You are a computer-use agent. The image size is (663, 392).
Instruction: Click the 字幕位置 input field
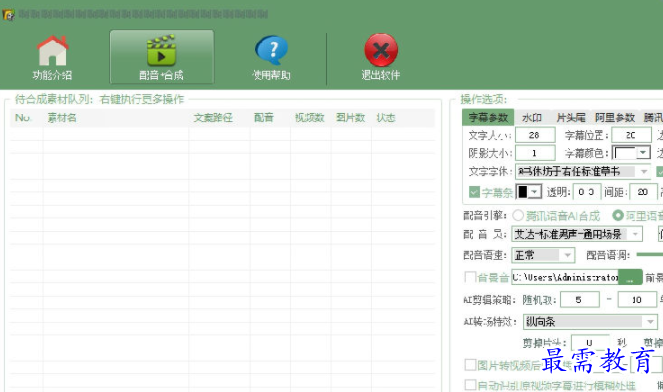click(x=631, y=135)
